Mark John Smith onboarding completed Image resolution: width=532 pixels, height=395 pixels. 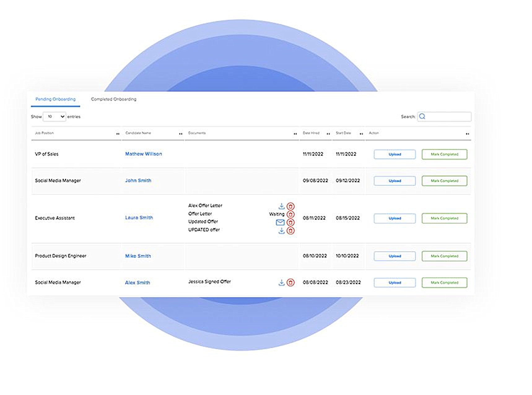click(444, 181)
